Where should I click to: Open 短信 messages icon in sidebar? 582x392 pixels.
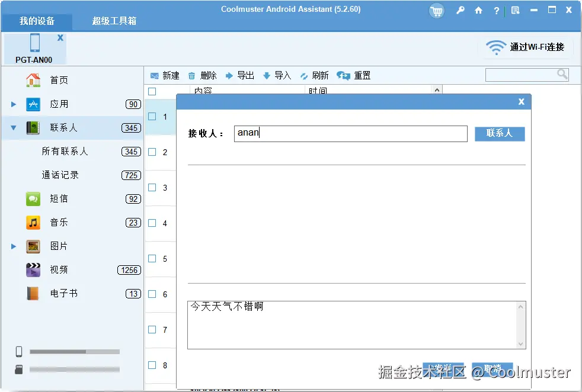[33, 199]
